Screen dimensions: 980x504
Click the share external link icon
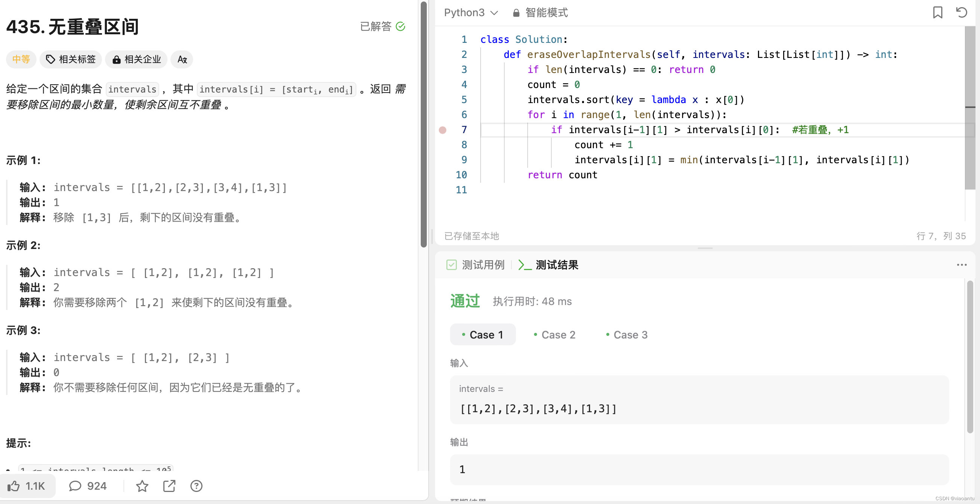169,486
